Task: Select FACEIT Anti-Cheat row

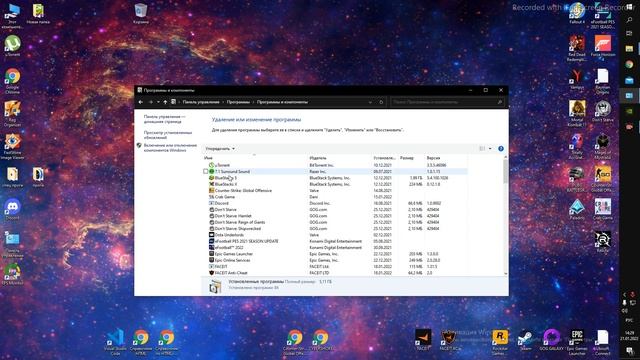Action: point(335,273)
